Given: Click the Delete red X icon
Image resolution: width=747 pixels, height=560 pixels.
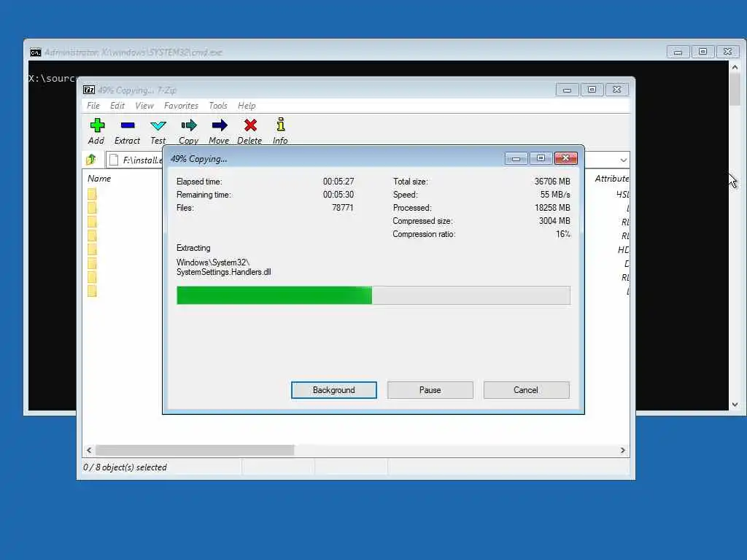Looking at the screenshot, I should (x=250, y=125).
